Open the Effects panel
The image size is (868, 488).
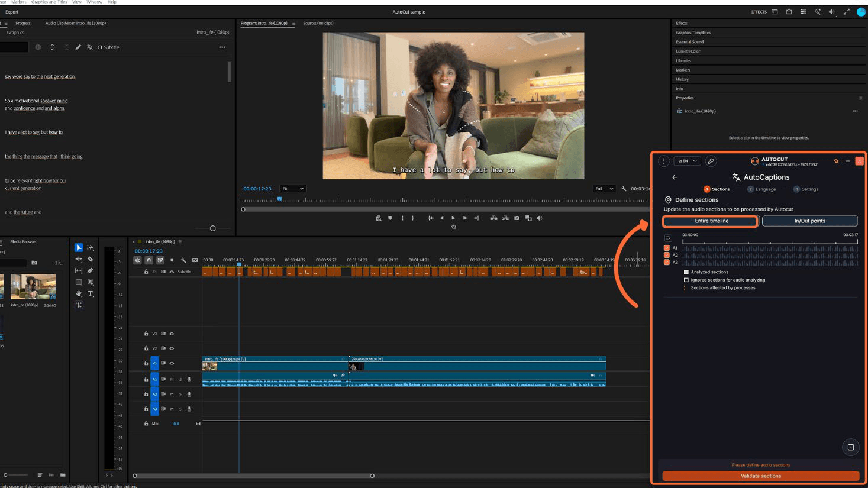682,23
